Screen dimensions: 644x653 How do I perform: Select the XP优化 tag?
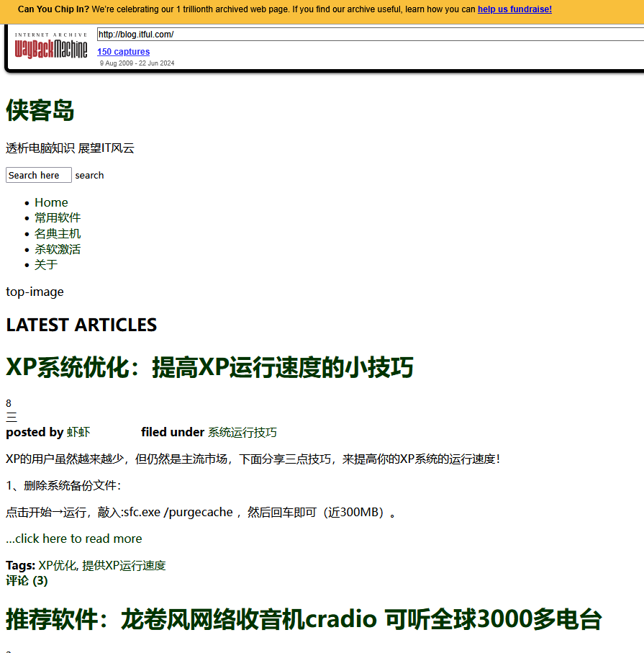pos(57,565)
